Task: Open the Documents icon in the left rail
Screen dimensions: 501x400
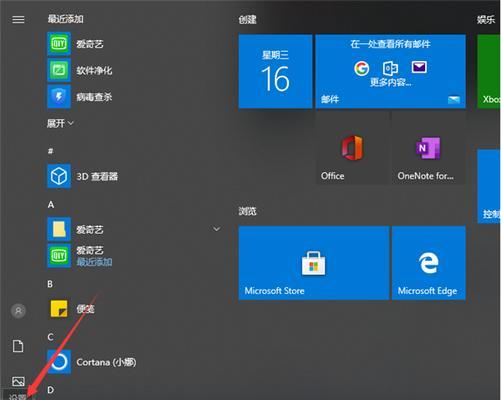Action: [18, 346]
